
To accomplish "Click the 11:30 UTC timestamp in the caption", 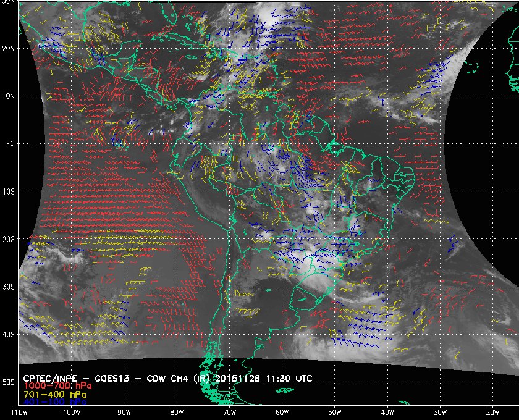I will [x=293, y=377].
